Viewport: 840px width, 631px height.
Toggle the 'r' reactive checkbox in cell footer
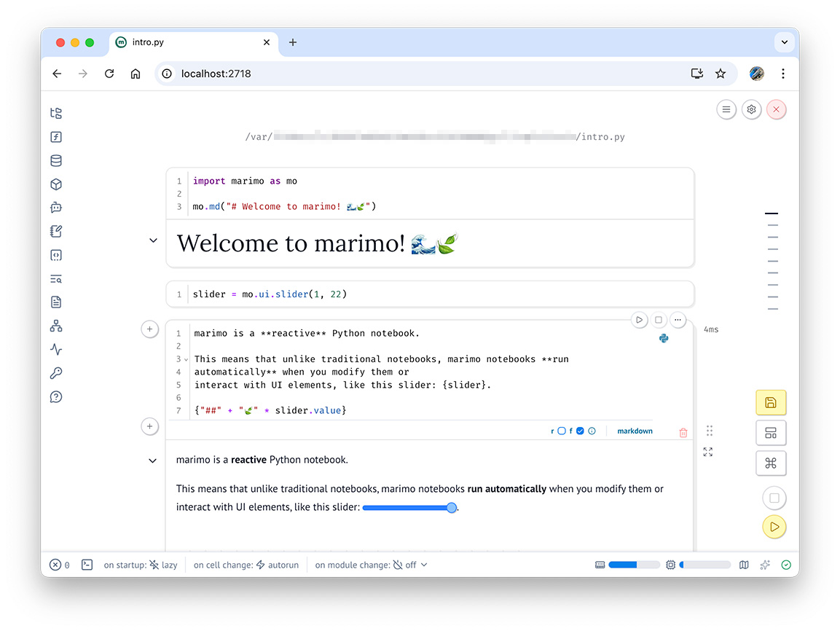pyautogui.click(x=561, y=431)
